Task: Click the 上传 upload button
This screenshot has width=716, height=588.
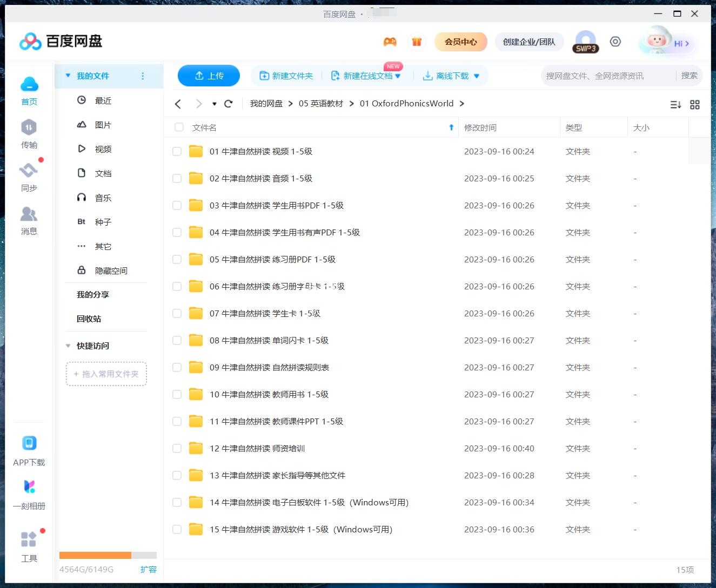Action: click(209, 76)
